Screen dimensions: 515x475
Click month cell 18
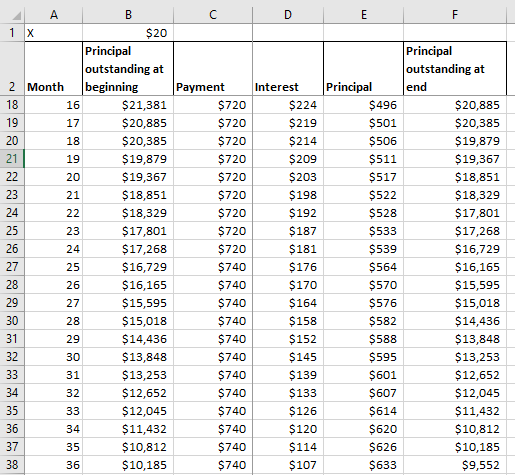click(53, 141)
